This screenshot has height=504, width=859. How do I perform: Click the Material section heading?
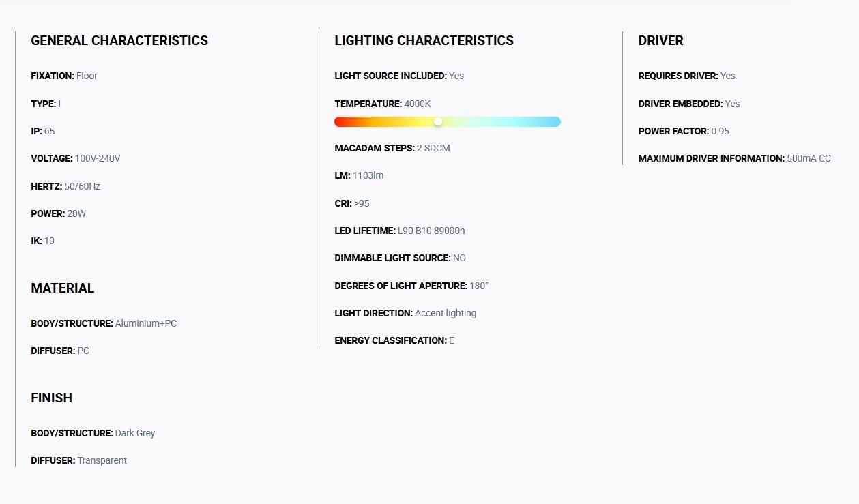(x=62, y=288)
